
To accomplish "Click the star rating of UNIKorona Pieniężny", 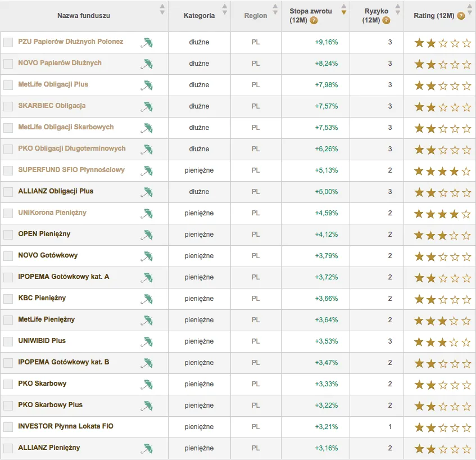I will pos(443,214).
